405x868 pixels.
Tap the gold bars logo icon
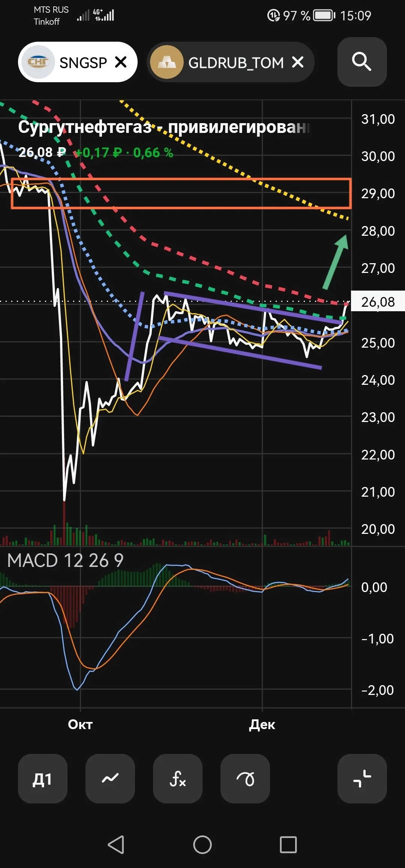coord(167,62)
